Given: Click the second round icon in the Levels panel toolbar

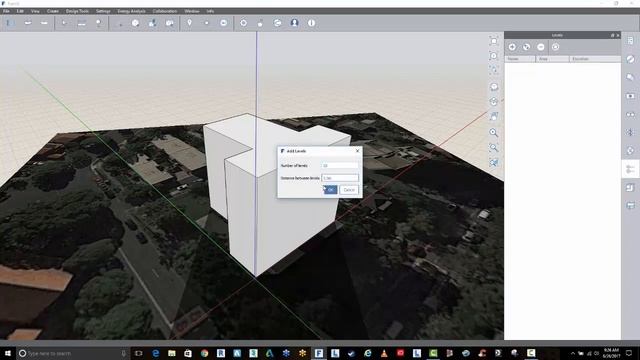Looking at the screenshot, I should [x=527, y=47].
